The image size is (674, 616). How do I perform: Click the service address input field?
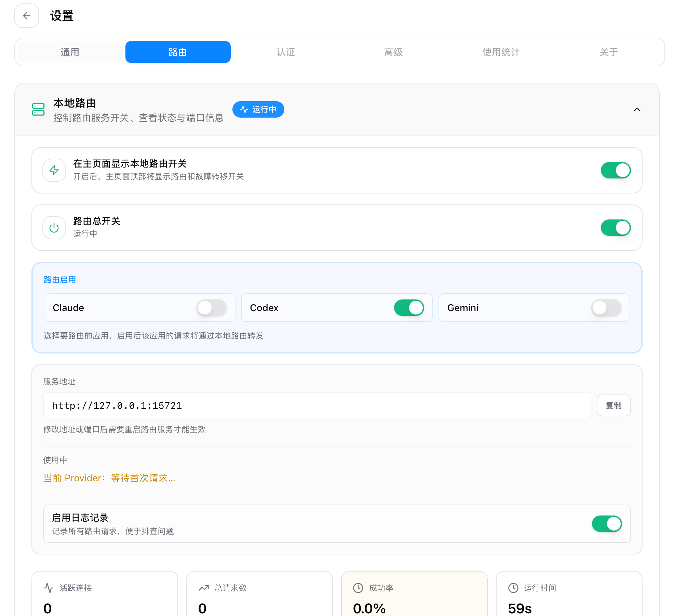tap(317, 405)
